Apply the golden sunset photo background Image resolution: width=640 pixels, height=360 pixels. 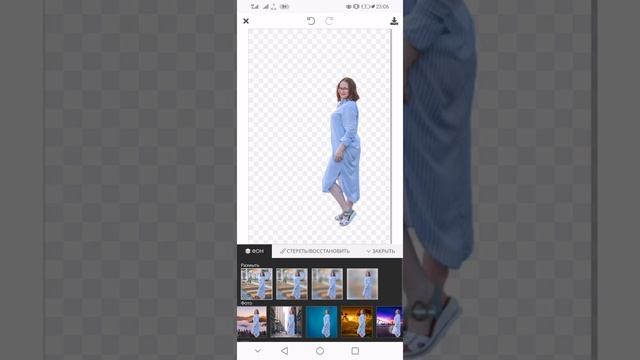click(x=357, y=322)
